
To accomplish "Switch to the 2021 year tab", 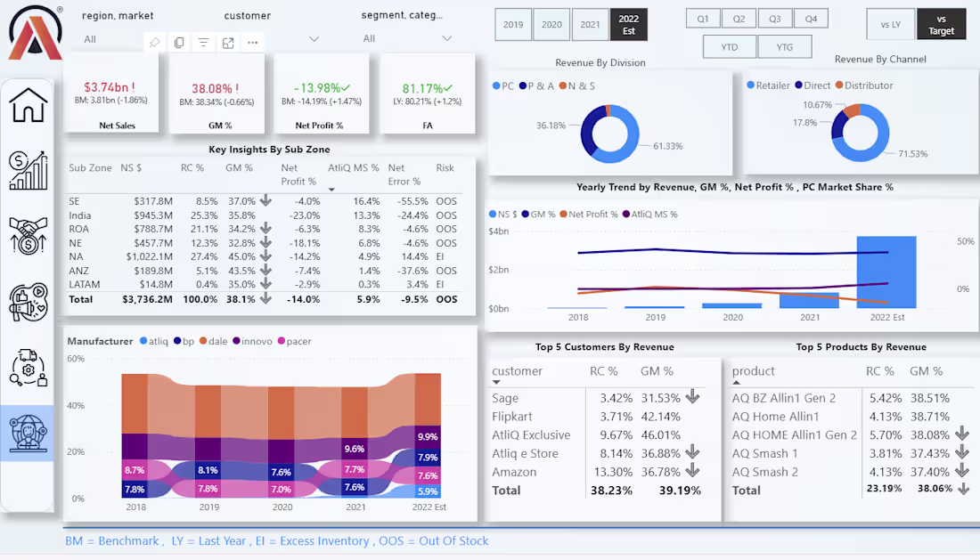I will click(591, 24).
